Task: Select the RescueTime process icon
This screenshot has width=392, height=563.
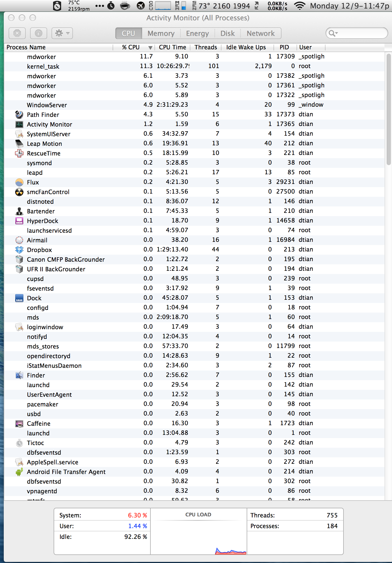Action: (x=19, y=153)
